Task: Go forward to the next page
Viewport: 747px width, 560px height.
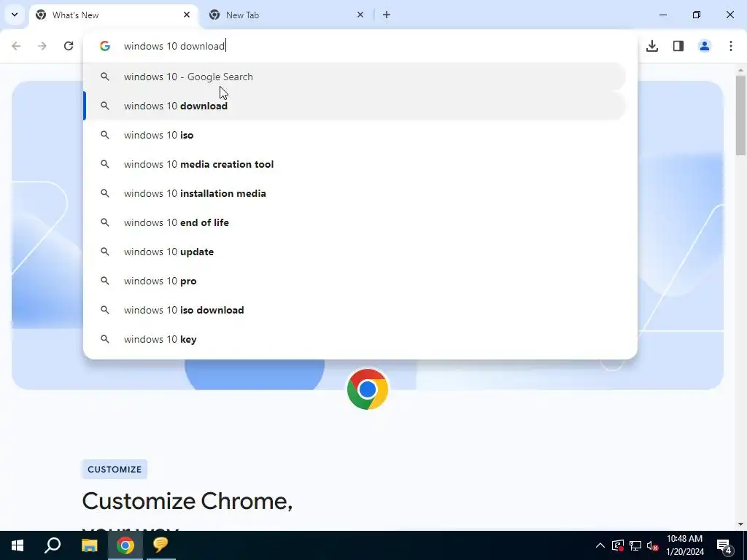Action: 42,46
